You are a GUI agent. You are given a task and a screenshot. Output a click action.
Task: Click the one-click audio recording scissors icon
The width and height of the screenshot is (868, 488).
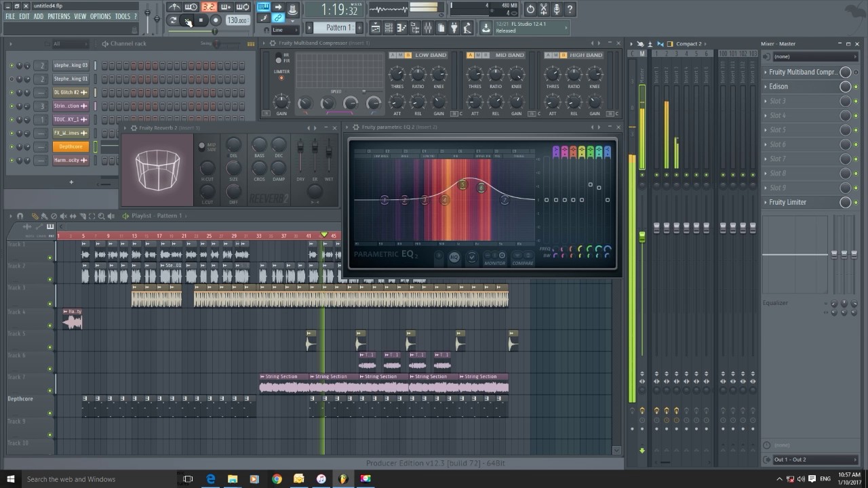pyautogui.click(x=543, y=9)
